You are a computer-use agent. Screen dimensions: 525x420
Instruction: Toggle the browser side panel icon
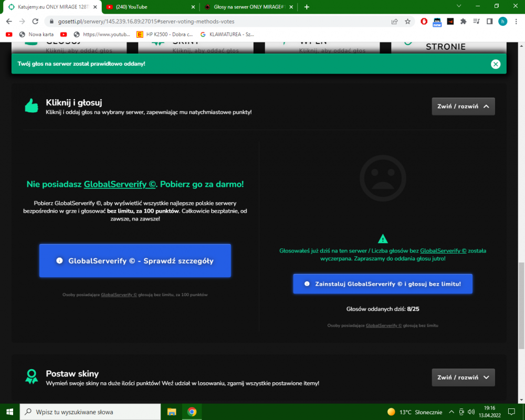click(x=489, y=22)
